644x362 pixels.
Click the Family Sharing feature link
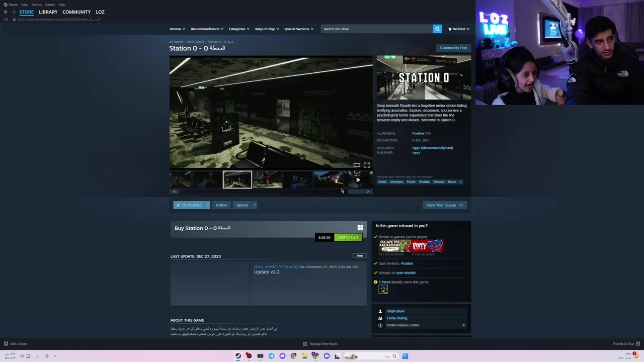(397, 318)
